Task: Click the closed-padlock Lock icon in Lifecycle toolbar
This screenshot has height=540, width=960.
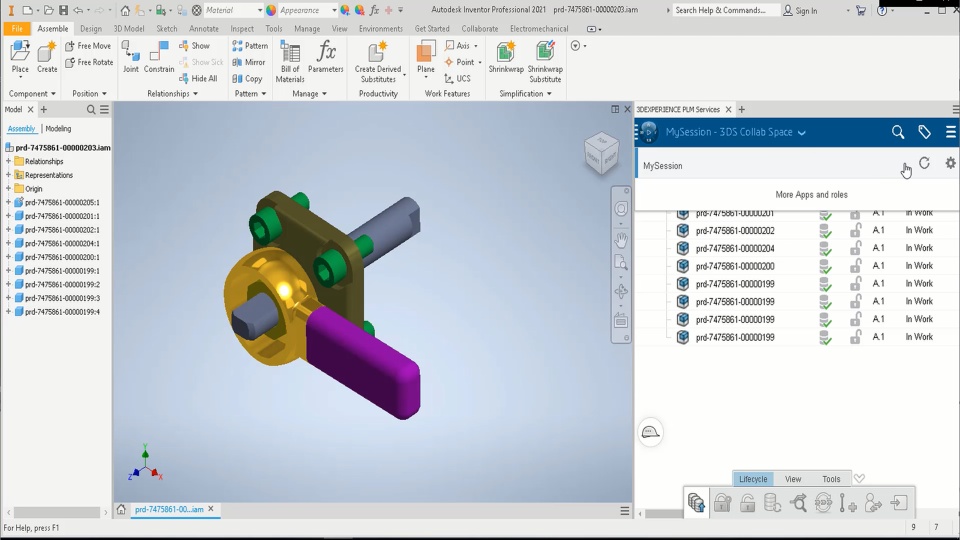Action: pos(722,503)
